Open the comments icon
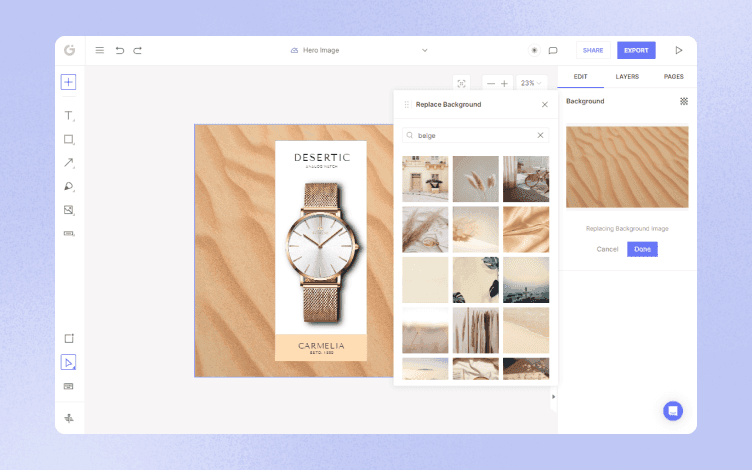Screen dimensions: 752x470 tap(553, 50)
